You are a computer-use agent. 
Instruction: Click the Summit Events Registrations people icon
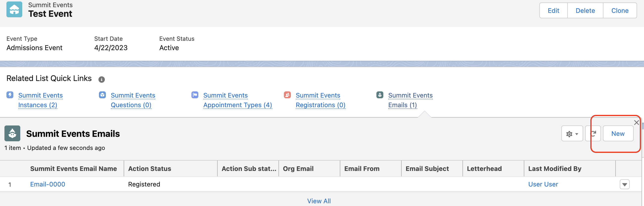(287, 95)
